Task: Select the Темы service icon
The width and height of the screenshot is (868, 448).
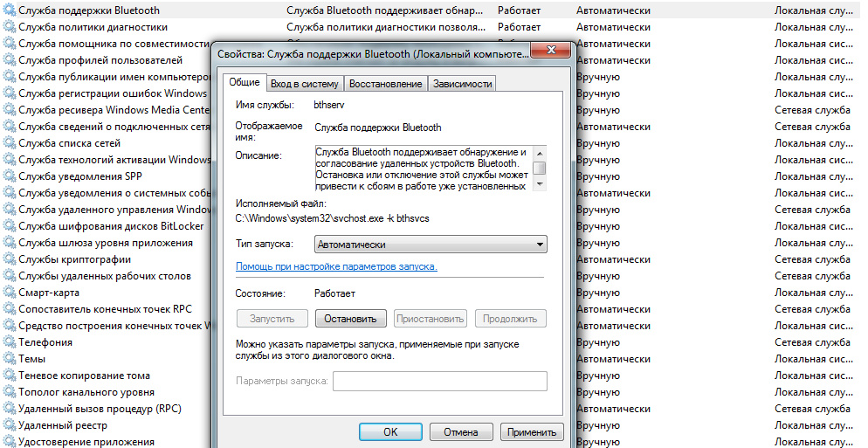Action: point(10,359)
